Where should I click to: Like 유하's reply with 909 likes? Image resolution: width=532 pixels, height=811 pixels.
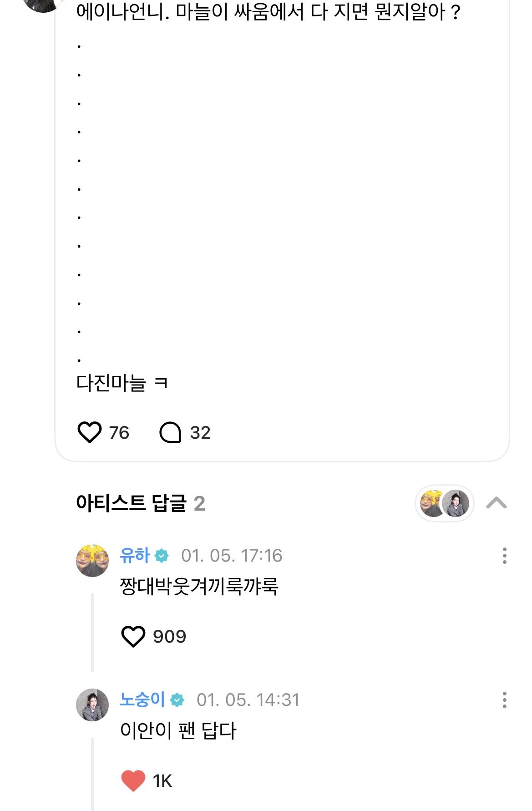pos(133,636)
